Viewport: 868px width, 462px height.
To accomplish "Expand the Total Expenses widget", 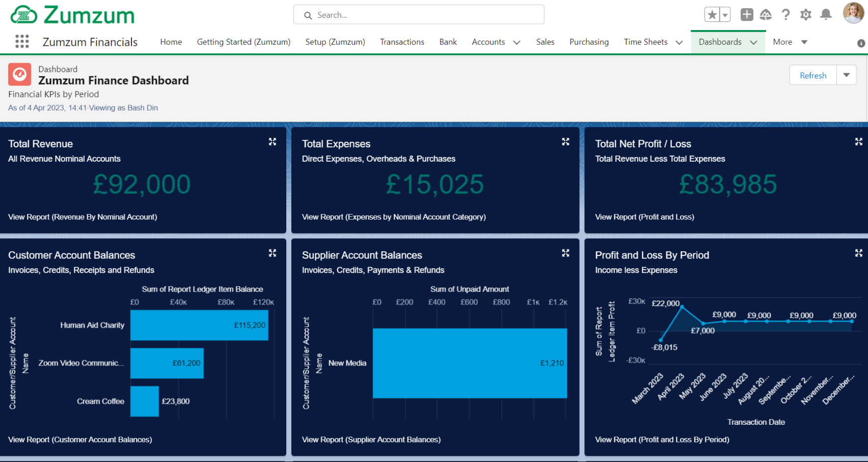I will point(565,142).
